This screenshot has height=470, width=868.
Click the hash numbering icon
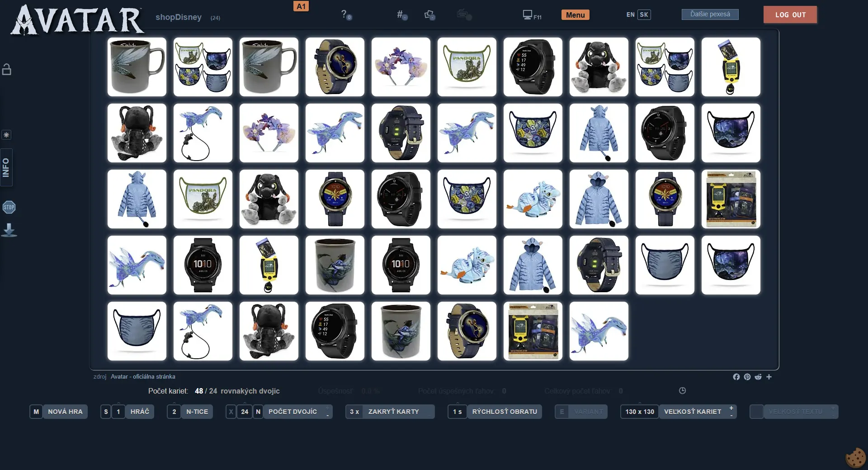pyautogui.click(x=401, y=15)
